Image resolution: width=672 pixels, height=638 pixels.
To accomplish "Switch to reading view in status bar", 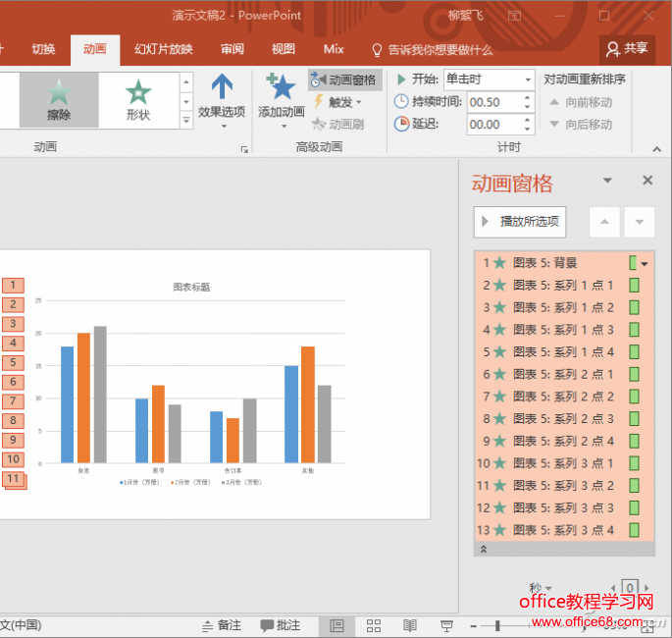I will tap(410, 625).
